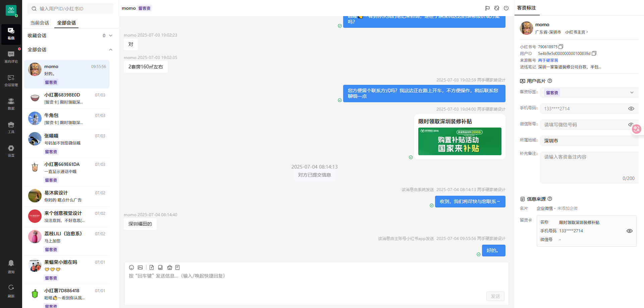
Task: Reveal the phone number with the eye toggle
Action: point(631,108)
